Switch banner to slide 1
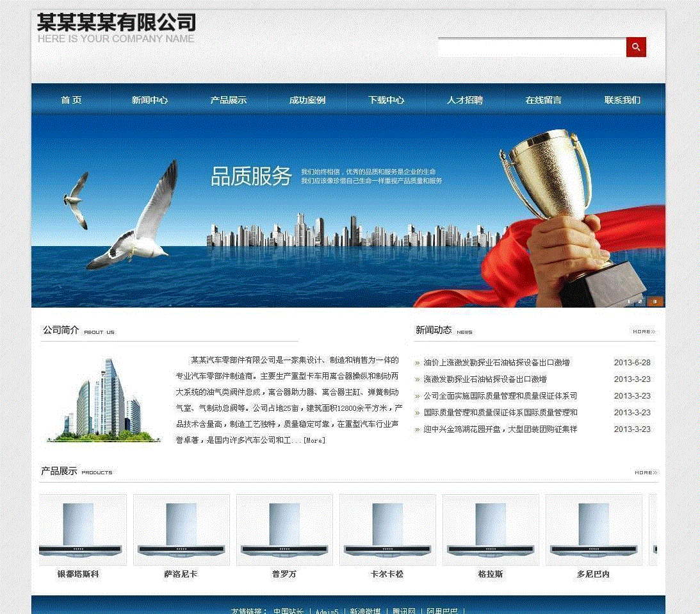Viewport: 700px width, 614px height. point(629,301)
